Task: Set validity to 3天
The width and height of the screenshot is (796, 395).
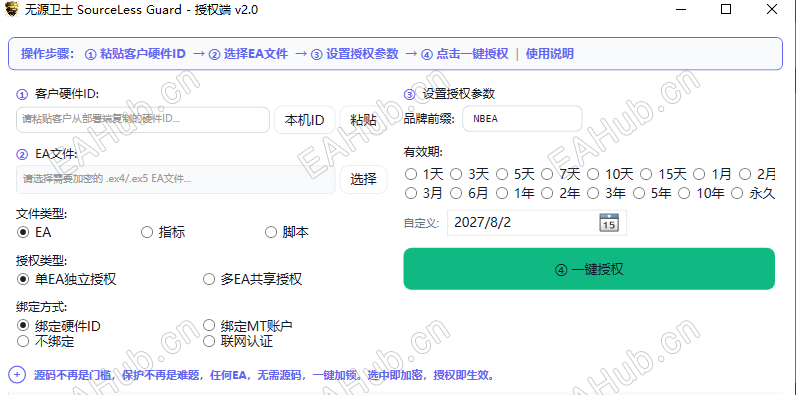Action: pyautogui.click(x=470, y=175)
